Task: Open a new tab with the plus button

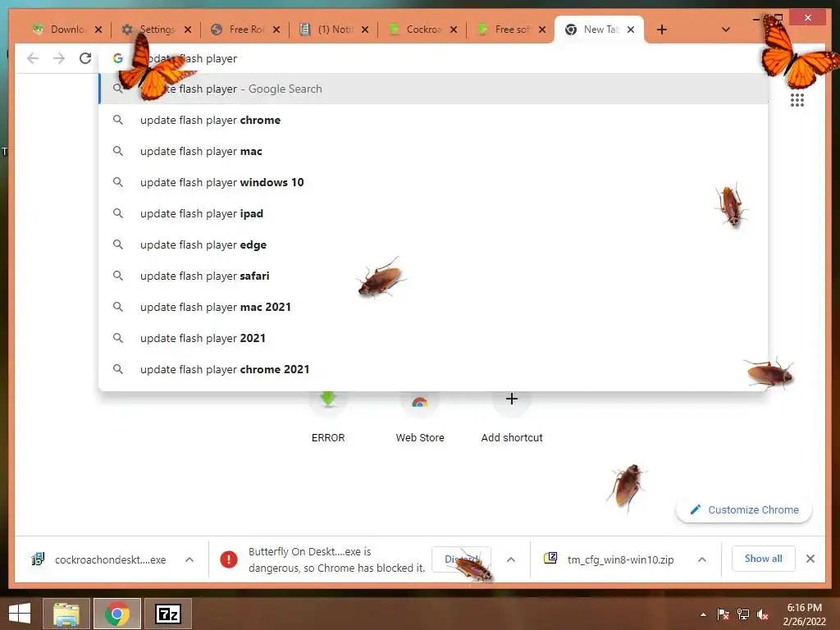Action: tap(662, 30)
